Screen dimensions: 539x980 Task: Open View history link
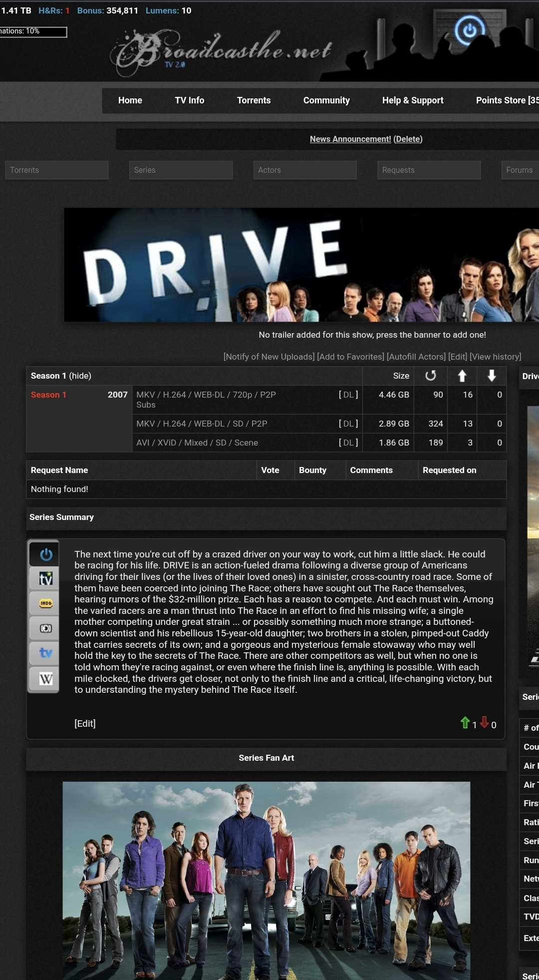point(496,357)
